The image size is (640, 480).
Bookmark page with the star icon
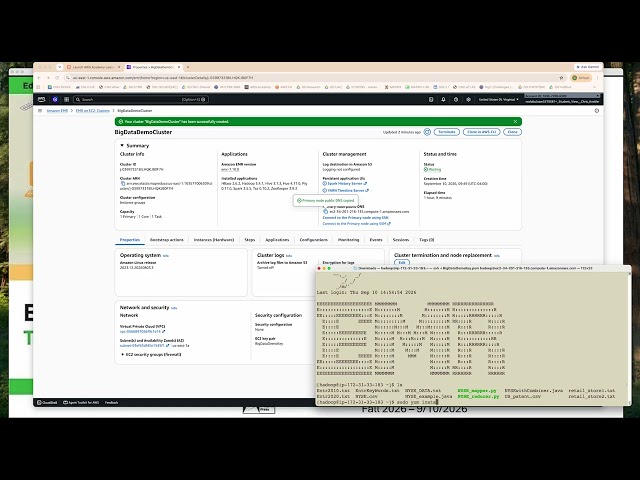pos(562,78)
